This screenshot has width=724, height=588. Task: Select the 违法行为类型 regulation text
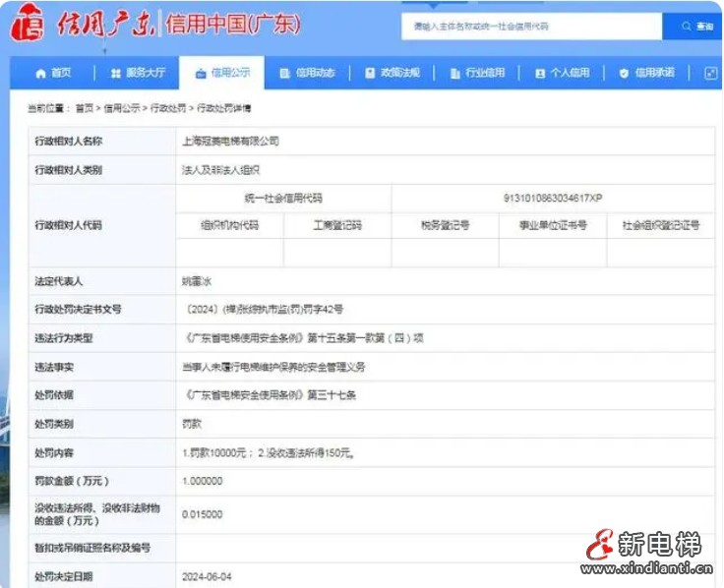[303, 338]
